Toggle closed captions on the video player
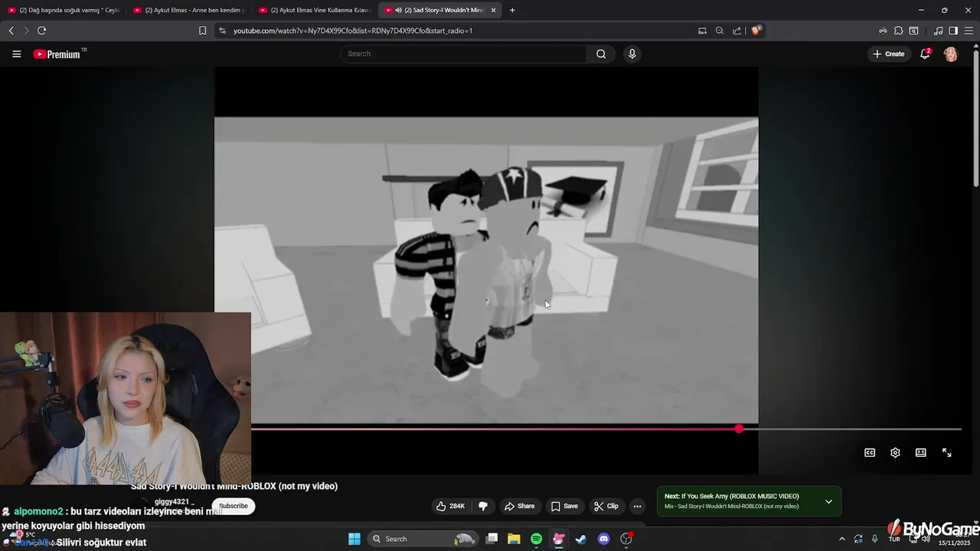Image resolution: width=980 pixels, height=551 pixels. pyautogui.click(x=870, y=452)
